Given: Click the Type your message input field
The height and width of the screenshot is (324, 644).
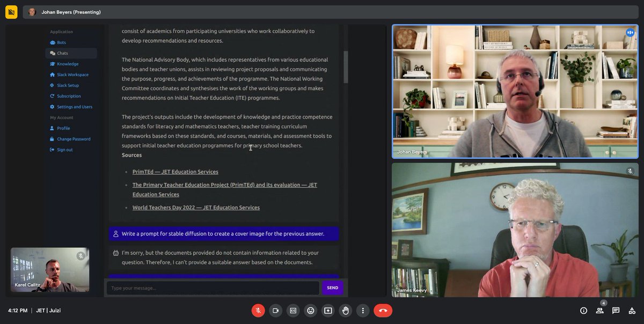Looking at the screenshot, I should pyautogui.click(x=213, y=288).
